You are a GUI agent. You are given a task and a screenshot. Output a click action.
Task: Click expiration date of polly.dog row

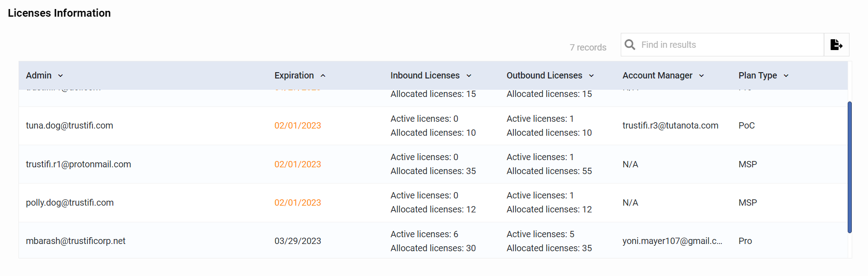click(x=298, y=202)
